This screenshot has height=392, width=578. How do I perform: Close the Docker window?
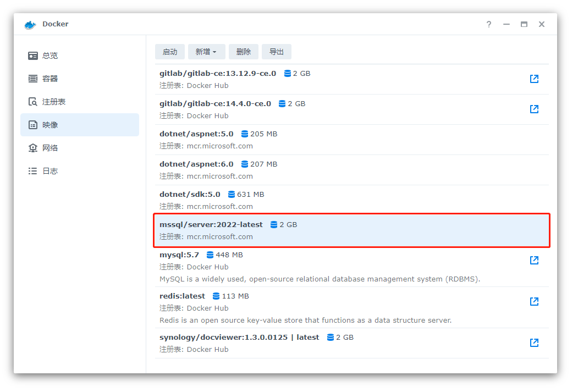[542, 24]
